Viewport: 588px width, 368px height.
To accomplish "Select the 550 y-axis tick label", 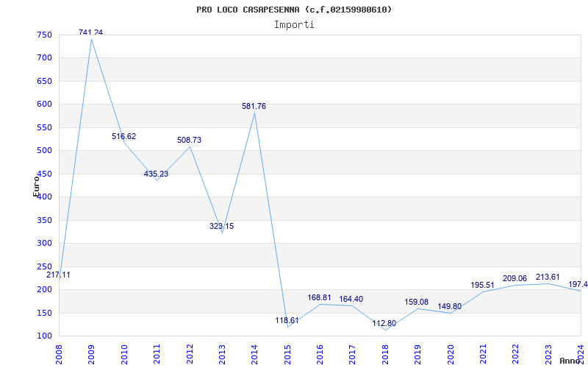I will (x=44, y=127).
